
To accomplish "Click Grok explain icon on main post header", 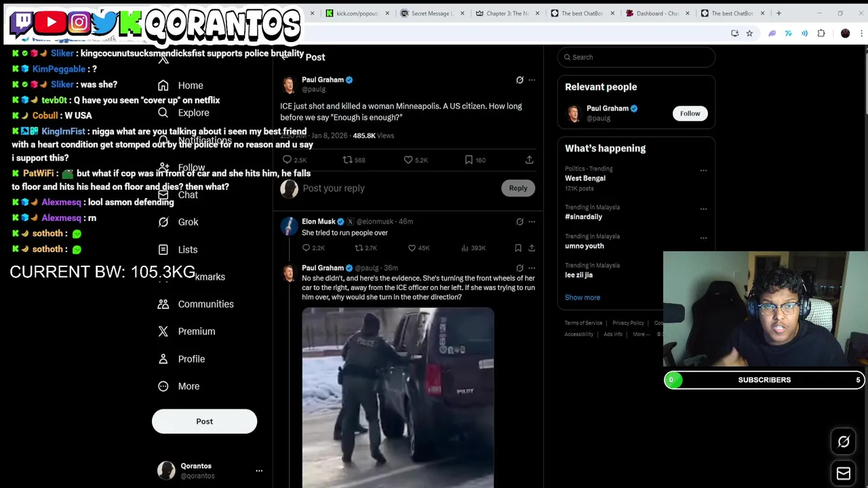I will pos(519,80).
